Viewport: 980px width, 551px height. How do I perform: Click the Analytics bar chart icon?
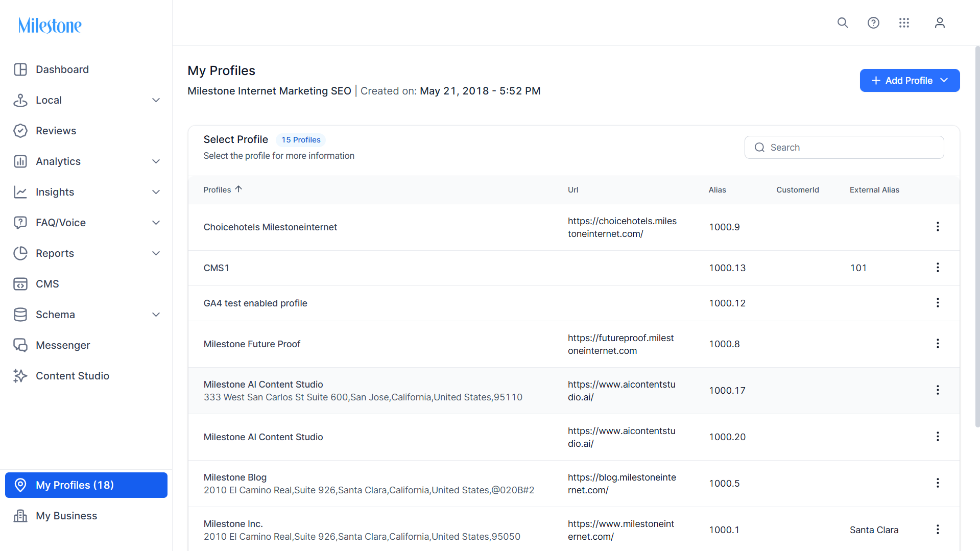(x=20, y=161)
